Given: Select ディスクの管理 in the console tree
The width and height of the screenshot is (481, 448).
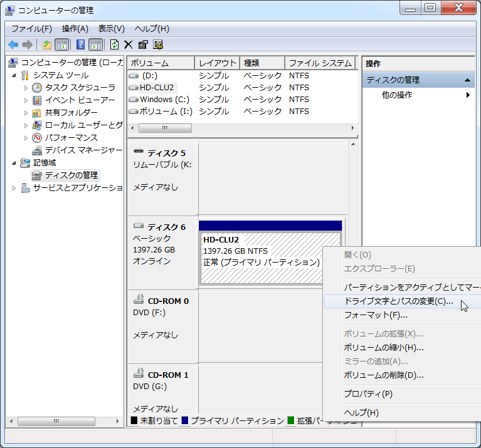Looking at the screenshot, I should click(65, 175).
